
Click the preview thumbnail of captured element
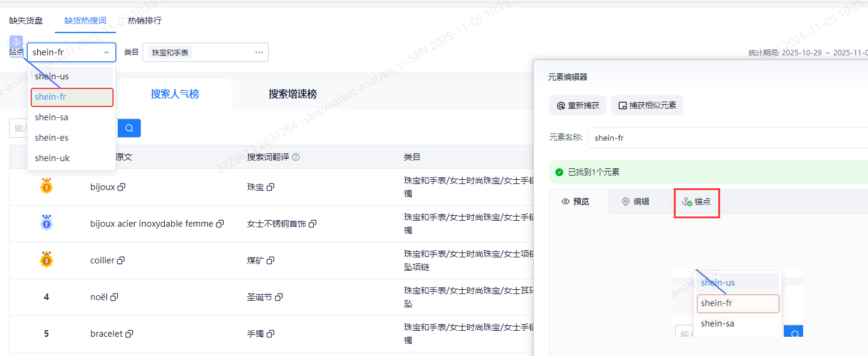click(737, 303)
